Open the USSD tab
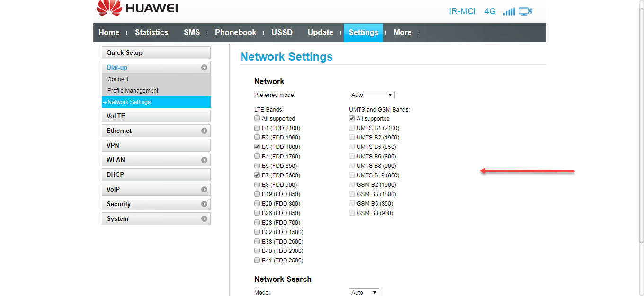 (282, 33)
